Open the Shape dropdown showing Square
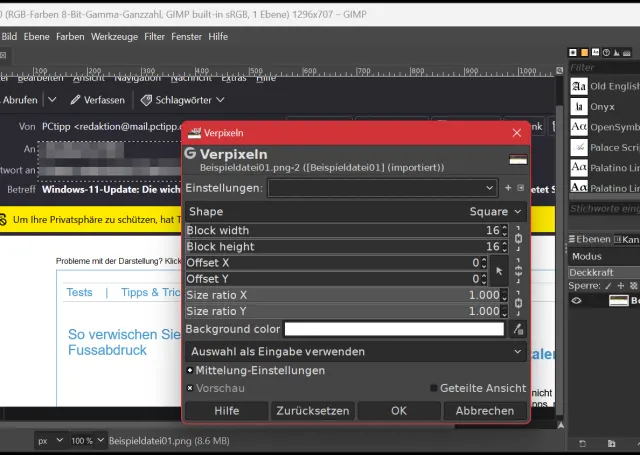 tap(496, 212)
